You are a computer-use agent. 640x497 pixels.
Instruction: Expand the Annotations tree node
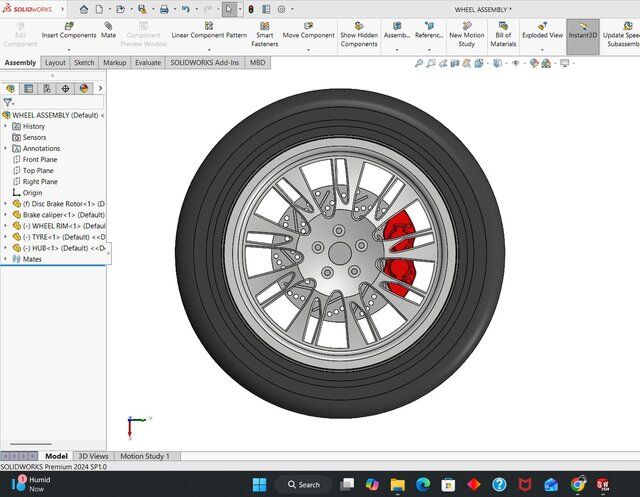(x=5, y=148)
